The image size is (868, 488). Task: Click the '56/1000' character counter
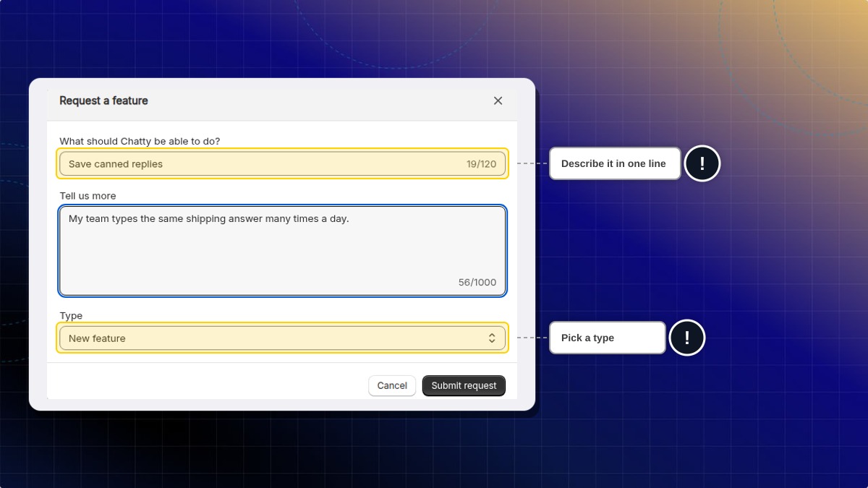(477, 282)
